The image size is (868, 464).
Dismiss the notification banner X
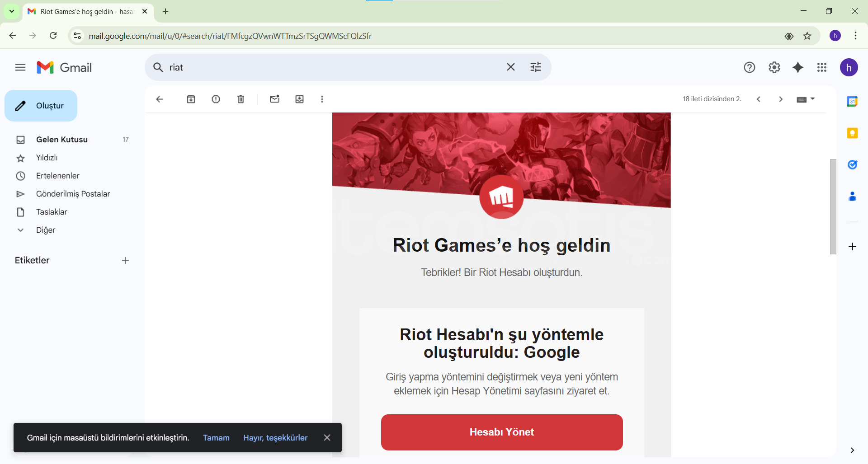327,437
